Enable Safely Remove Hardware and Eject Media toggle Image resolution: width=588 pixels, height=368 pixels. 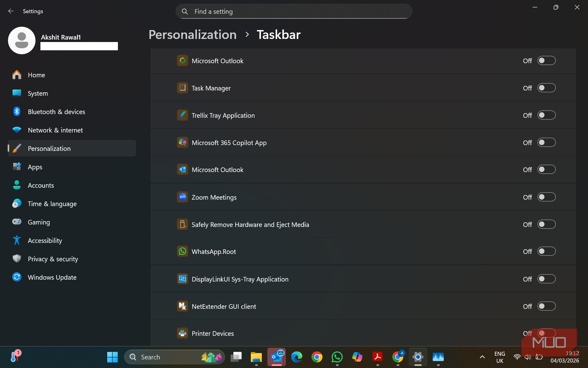546,224
